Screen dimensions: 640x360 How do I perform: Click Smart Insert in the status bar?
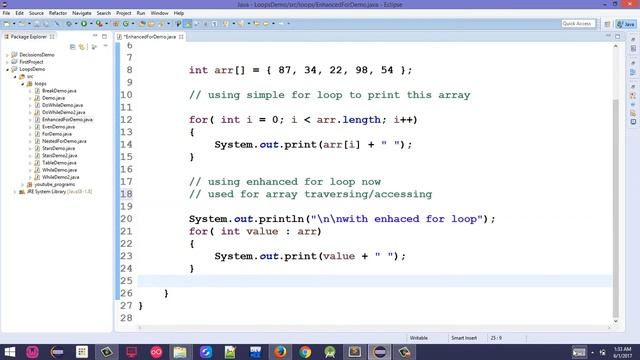464,338
